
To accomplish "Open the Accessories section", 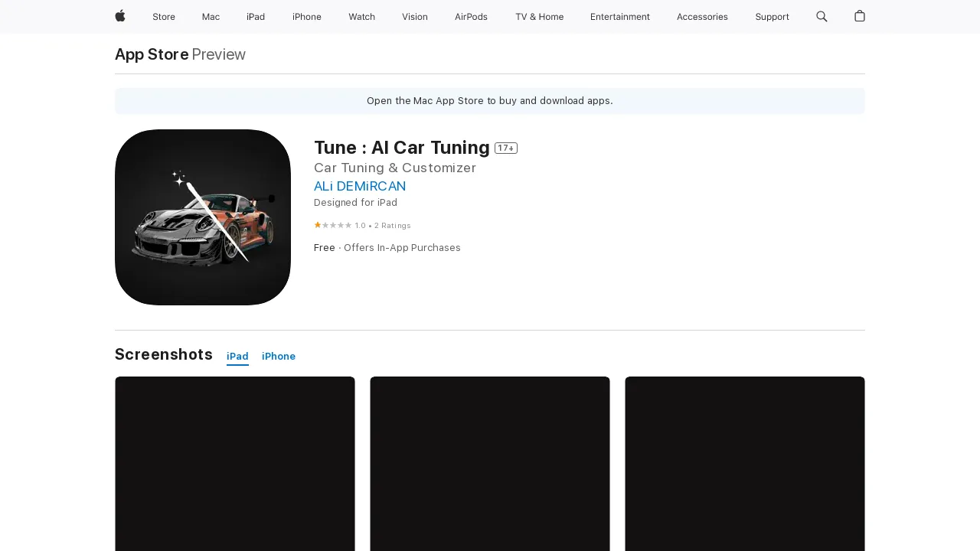I will coord(702,17).
